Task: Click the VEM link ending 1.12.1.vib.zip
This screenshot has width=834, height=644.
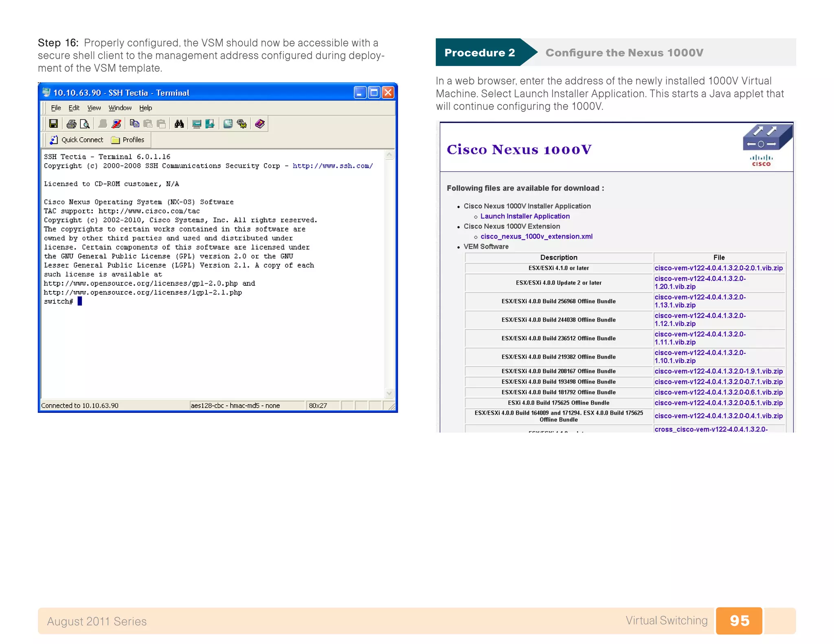Action: point(700,320)
